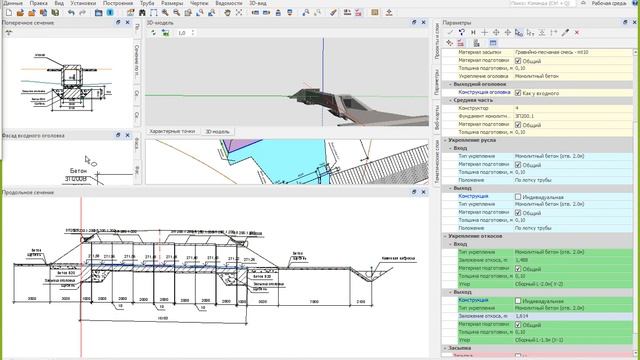This screenshot has width=640, height=360.
Task: Click the brush icon in main toolbar
Action: pos(333,13)
